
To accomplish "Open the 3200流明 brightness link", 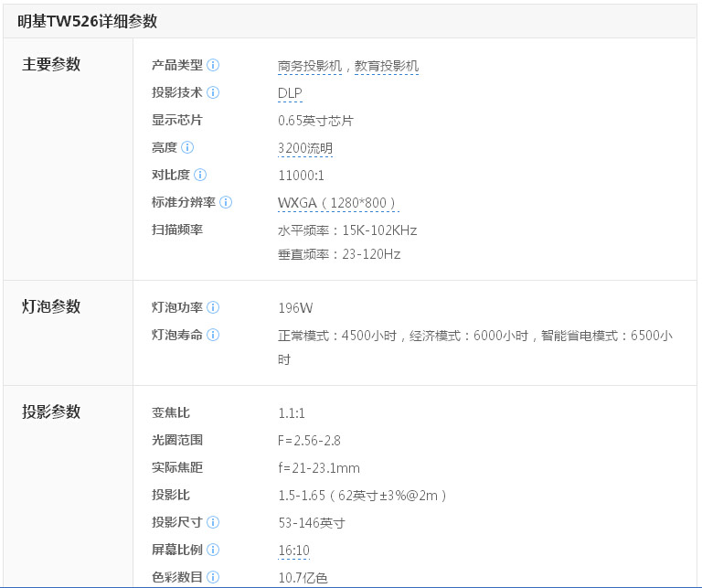I will pos(305,148).
